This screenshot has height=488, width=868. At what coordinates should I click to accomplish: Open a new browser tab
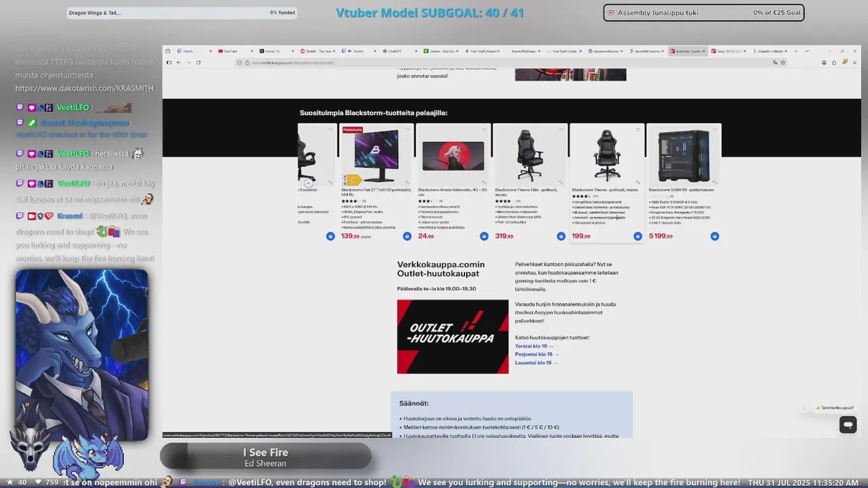click(797, 51)
